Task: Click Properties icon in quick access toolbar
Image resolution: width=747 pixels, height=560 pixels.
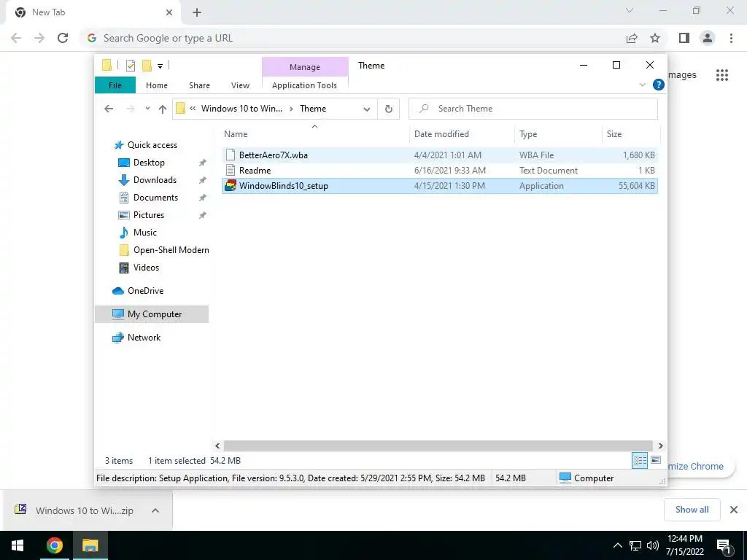Action: [x=130, y=66]
